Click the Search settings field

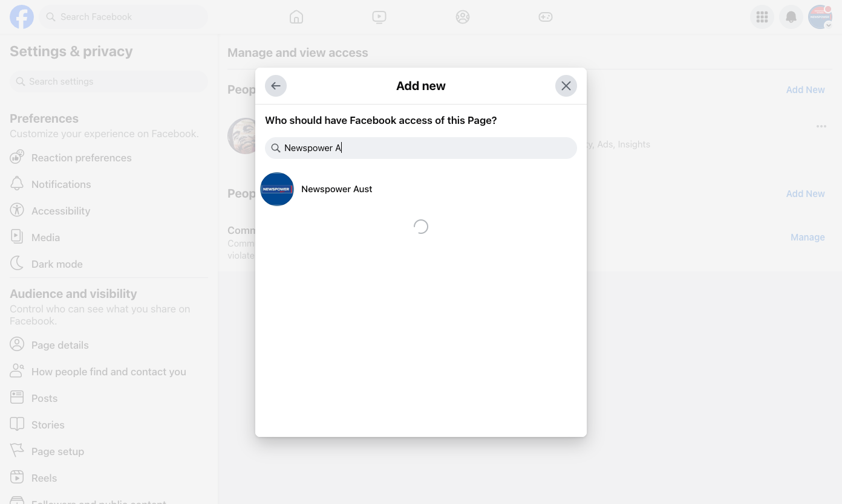pyautogui.click(x=109, y=82)
